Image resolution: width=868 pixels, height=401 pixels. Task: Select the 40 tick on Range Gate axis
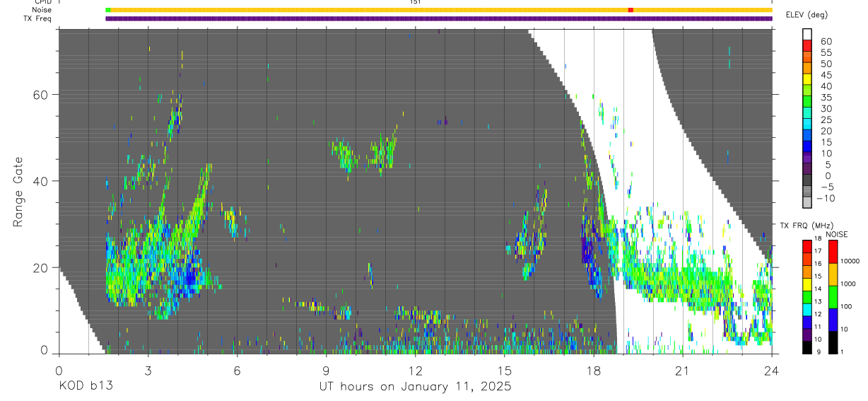(x=41, y=181)
